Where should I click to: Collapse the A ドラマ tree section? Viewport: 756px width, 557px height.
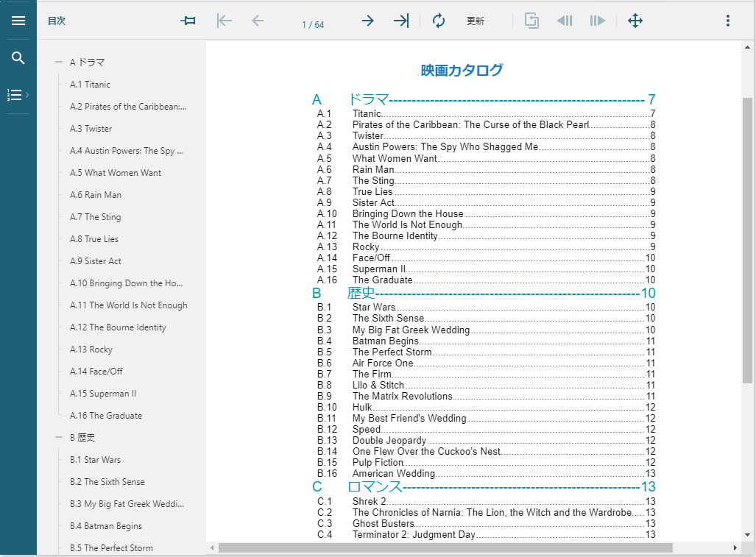click(x=59, y=63)
